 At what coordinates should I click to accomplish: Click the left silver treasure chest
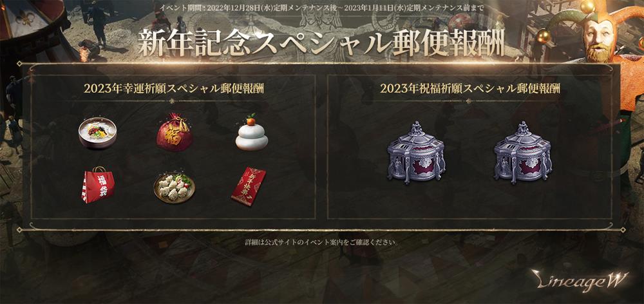tap(416, 153)
